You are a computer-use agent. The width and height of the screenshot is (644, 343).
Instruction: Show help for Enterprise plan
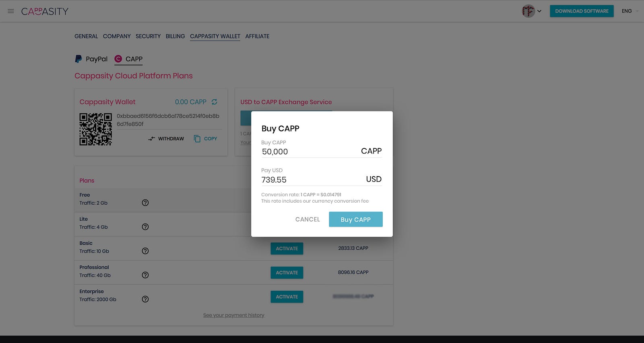[145, 299]
